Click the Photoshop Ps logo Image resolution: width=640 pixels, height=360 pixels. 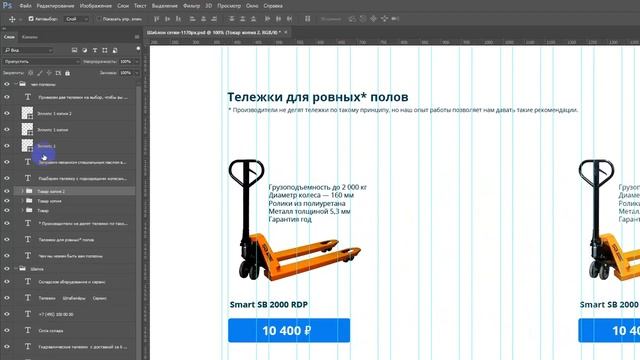pyautogui.click(x=7, y=6)
